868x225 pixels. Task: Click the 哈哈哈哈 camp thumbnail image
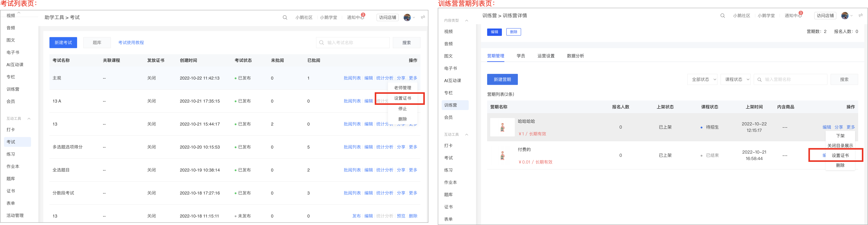tap(502, 127)
